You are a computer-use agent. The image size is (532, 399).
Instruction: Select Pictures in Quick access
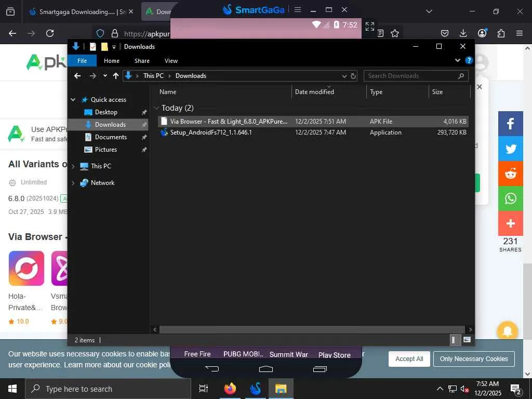point(106,150)
